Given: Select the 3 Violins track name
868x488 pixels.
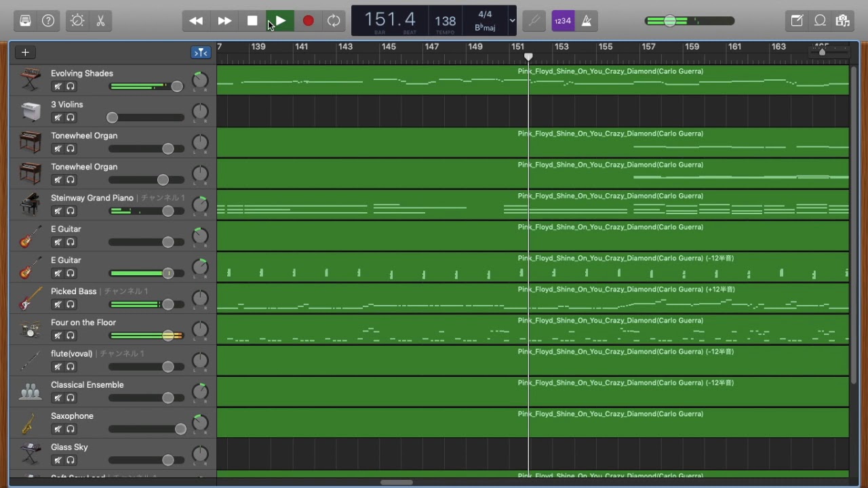Looking at the screenshot, I should click(x=67, y=104).
